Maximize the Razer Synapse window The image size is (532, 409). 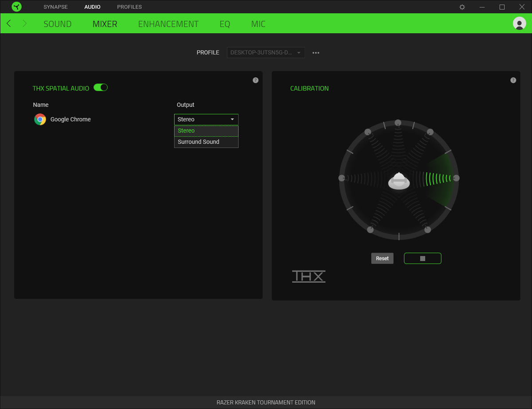tap(502, 7)
